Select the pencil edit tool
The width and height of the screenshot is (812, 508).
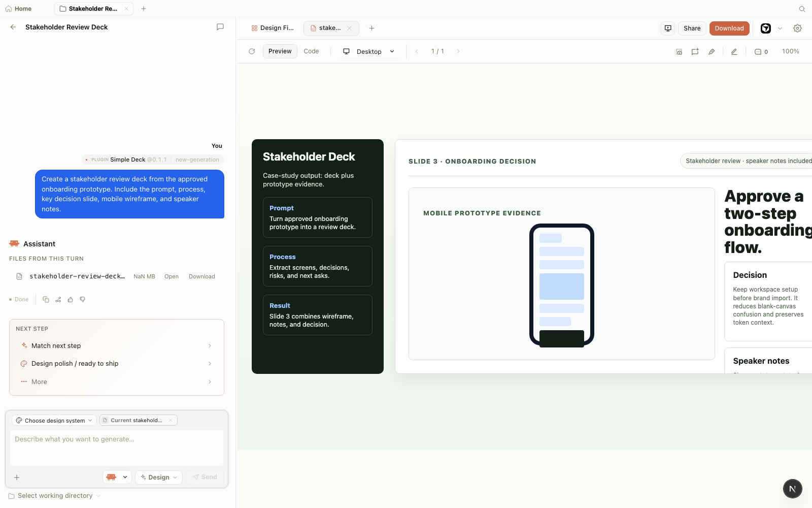[734, 52]
